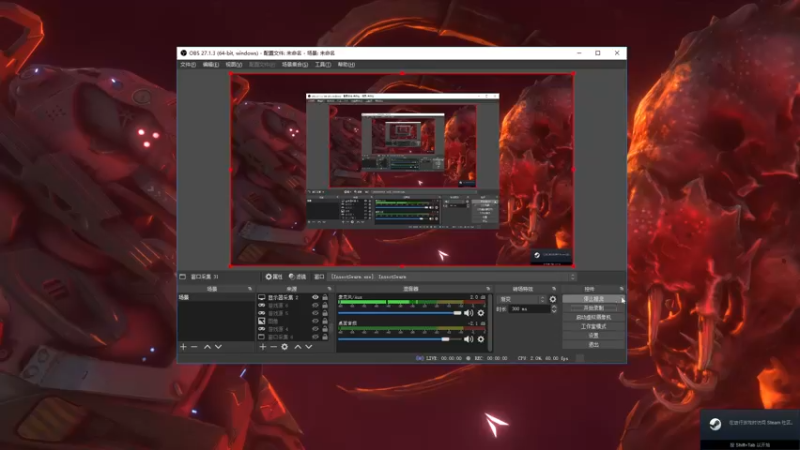Viewport: 800px width, 450px height.
Task: Hide the 显示器采集 2 source
Action: pos(315,297)
